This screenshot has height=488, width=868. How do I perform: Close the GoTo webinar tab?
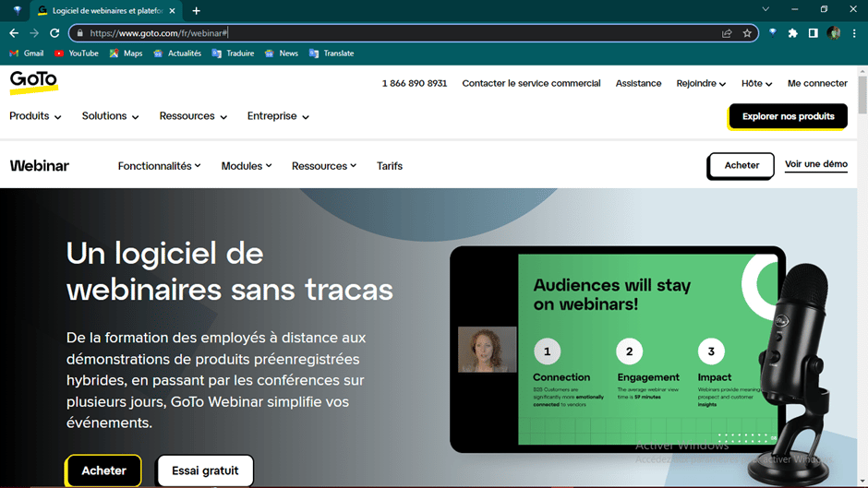pos(172,10)
